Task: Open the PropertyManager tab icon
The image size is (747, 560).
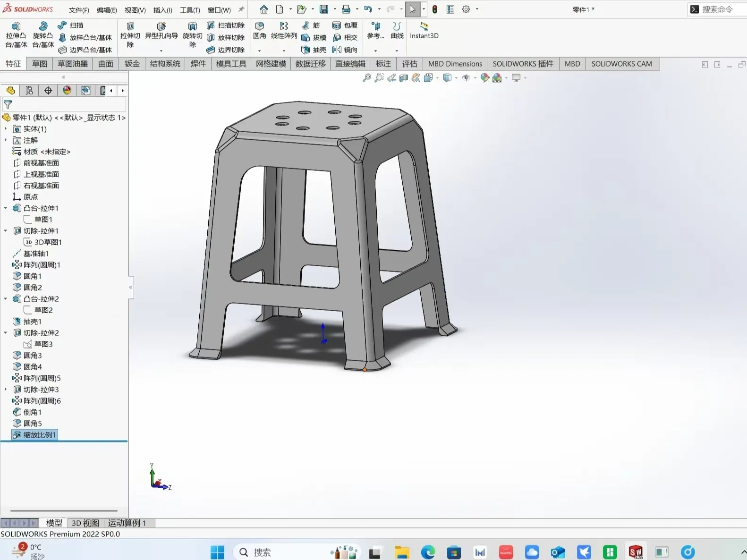Action: tap(29, 90)
